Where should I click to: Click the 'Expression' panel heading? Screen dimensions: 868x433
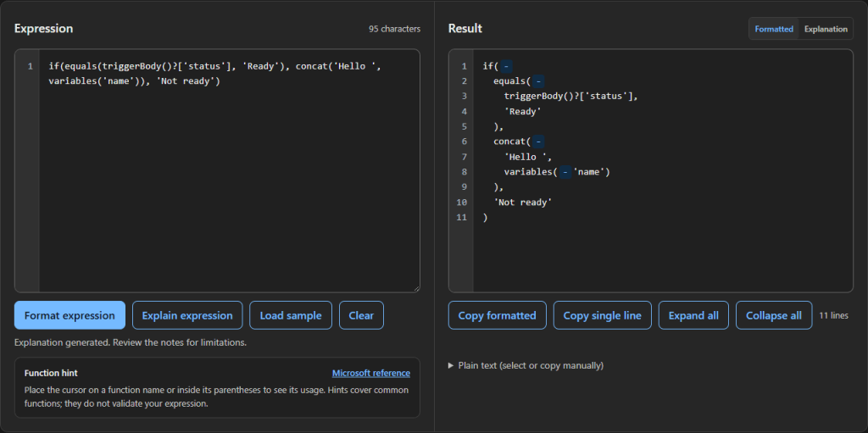[x=44, y=29]
